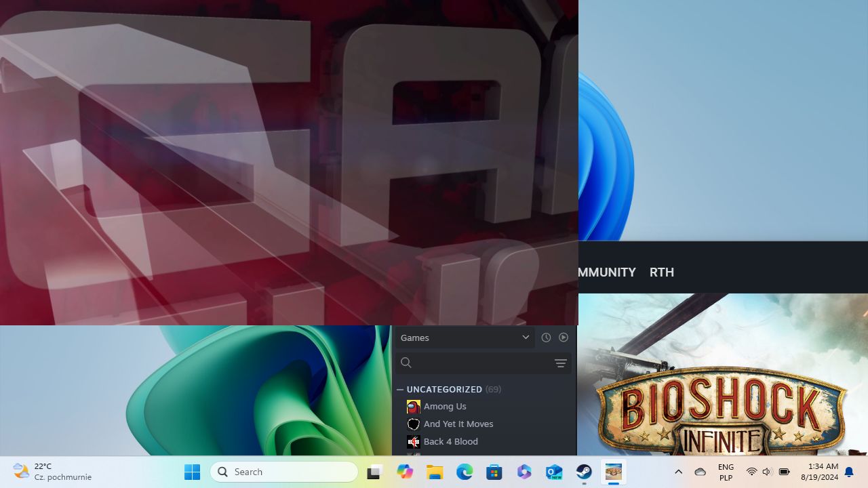Sort Steam library by recent activity clock icon
868x488 pixels.
[x=546, y=338]
